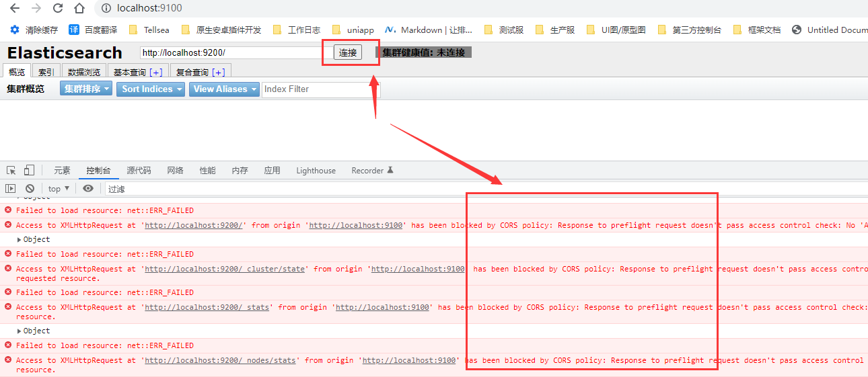Switch to 数据浏览 tab
Image resolution: width=868 pixels, height=377 pixels.
pos(84,72)
